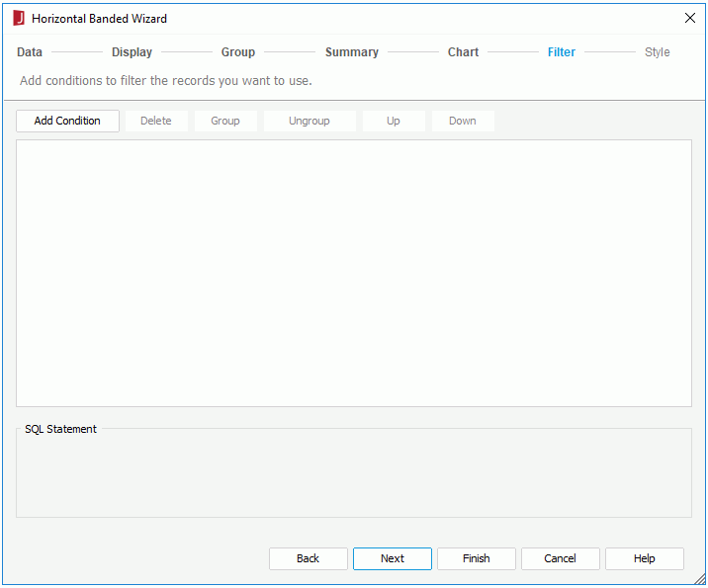The image size is (708, 588).
Task: Select the Filter wizard step
Action: (562, 52)
